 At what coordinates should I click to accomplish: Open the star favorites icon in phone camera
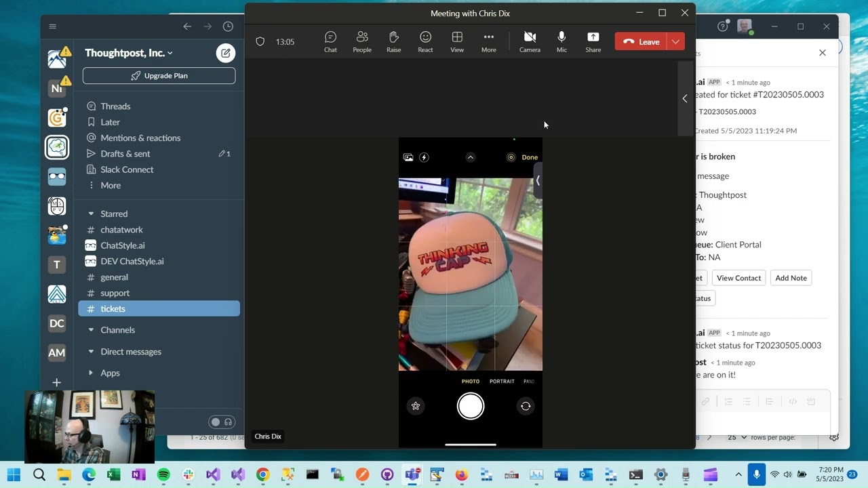point(416,406)
